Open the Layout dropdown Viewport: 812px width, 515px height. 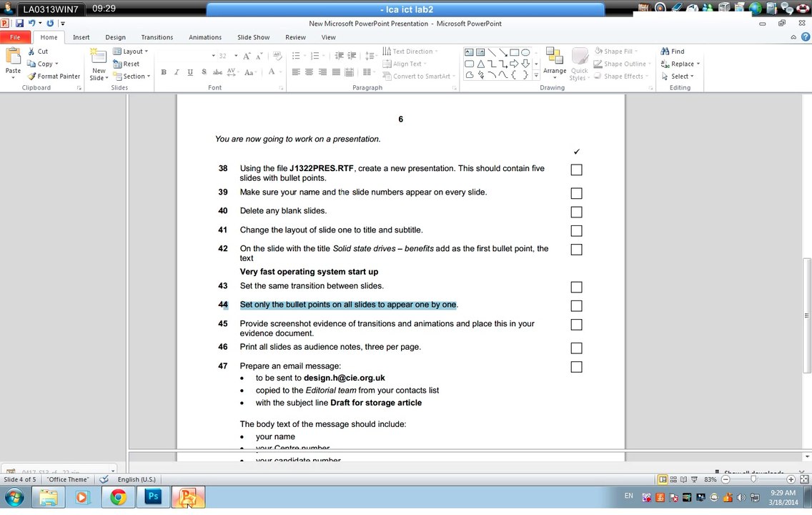pos(131,51)
